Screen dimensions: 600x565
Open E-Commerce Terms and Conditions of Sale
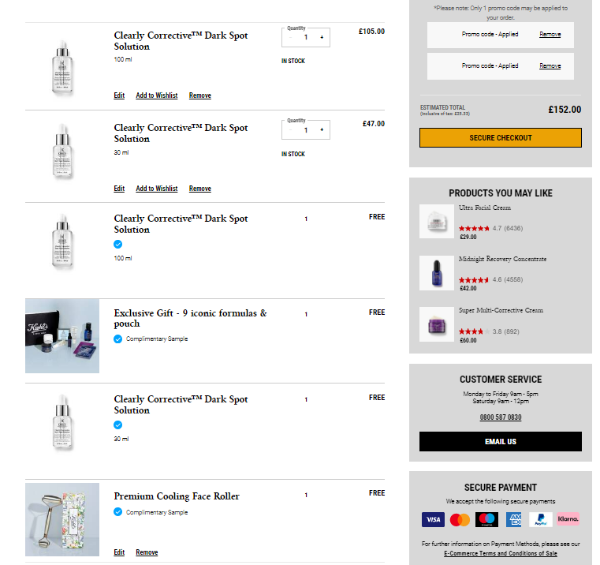click(501, 553)
